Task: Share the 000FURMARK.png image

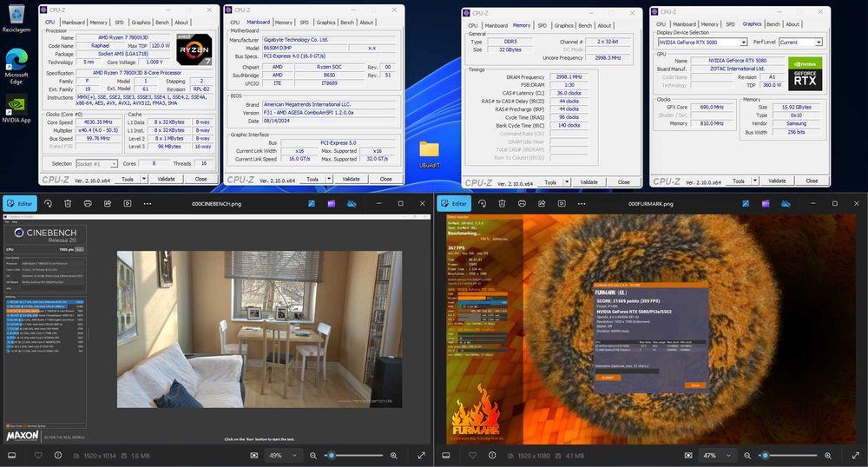Action: coord(542,204)
